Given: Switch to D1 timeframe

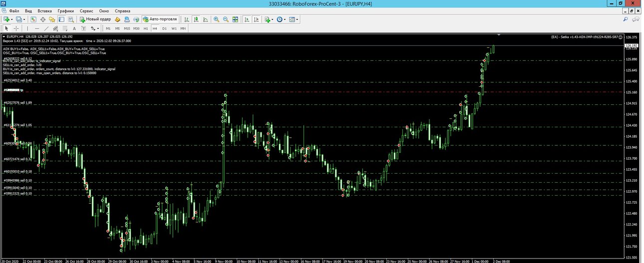Looking at the screenshot, I should pyautogui.click(x=164, y=28).
